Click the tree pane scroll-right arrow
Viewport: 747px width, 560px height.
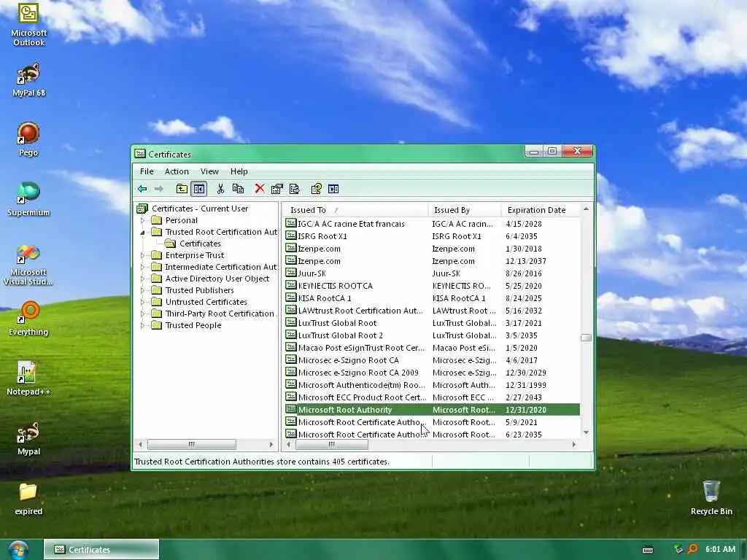[x=271, y=444]
